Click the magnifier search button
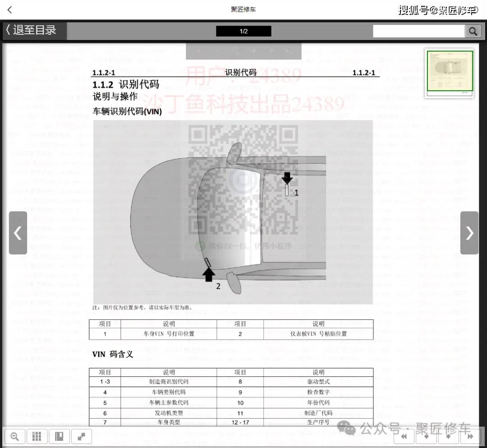 pos(473,31)
